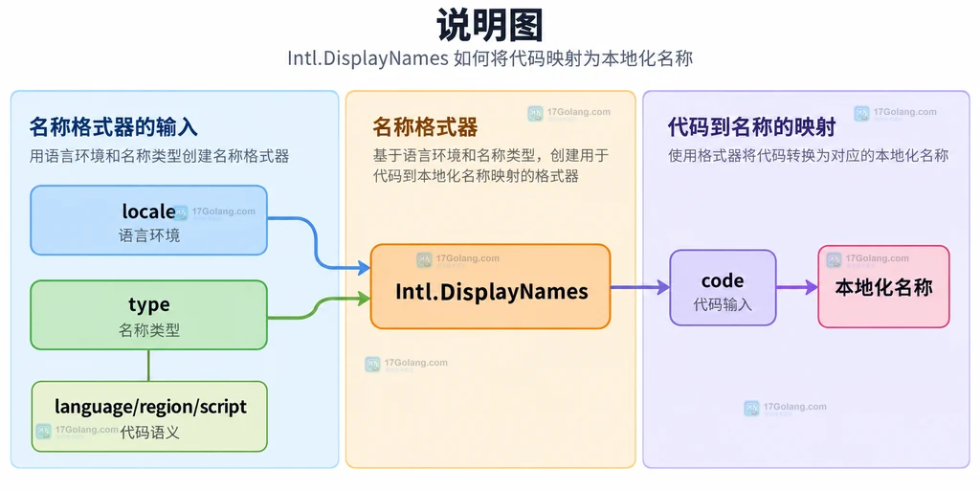Select text 使用格式器将代码转换为对应的本地化名称

(808, 156)
